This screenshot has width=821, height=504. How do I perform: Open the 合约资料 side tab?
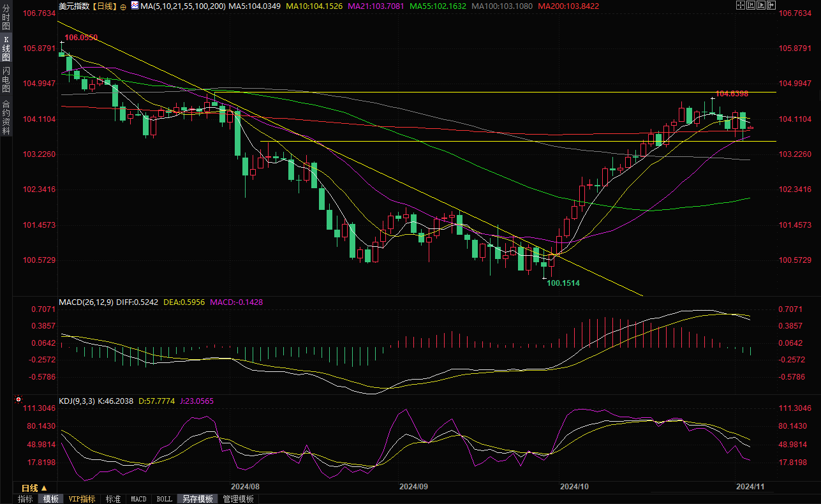coord(6,117)
